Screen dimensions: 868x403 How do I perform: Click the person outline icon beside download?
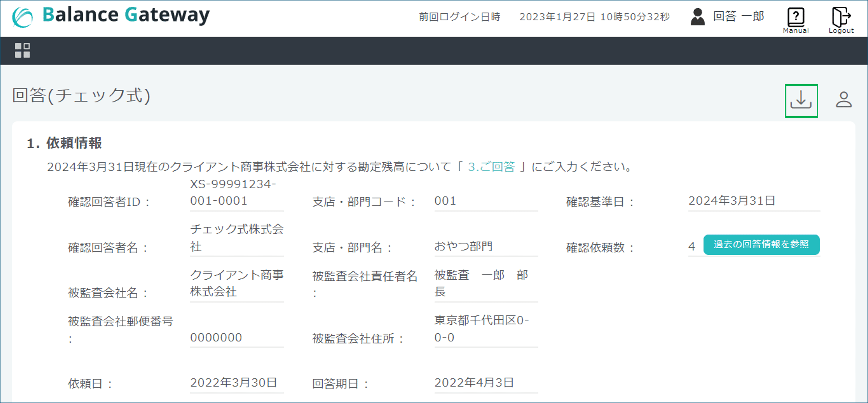(843, 100)
